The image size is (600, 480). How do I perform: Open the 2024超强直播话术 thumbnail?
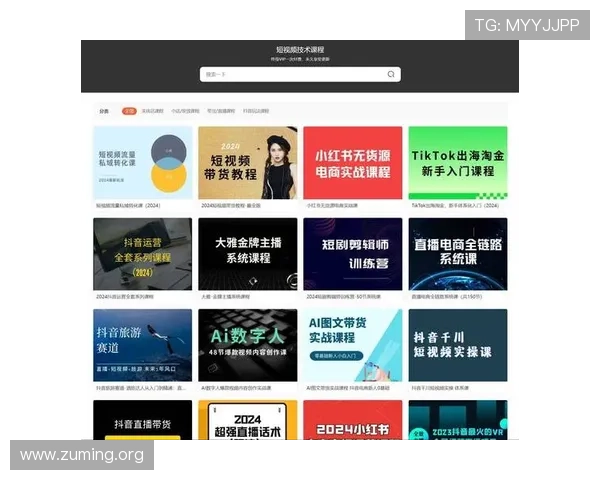pyautogui.click(x=248, y=420)
